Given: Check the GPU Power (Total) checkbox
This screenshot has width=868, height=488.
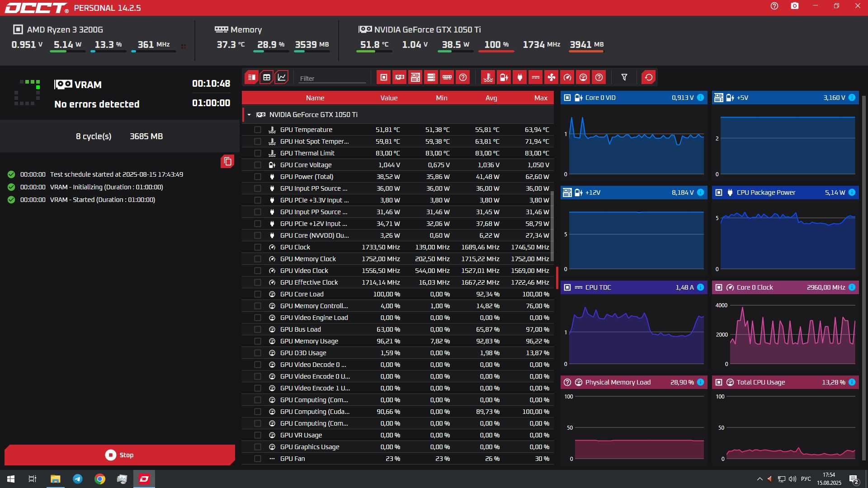Looking at the screenshot, I should click(x=258, y=177).
